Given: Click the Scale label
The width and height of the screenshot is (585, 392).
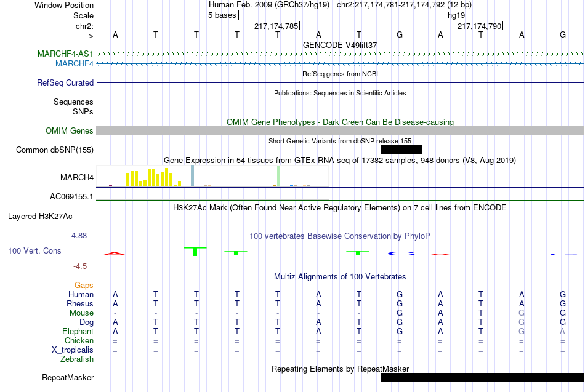Looking at the screenshot, I should (x=83, y=15).
